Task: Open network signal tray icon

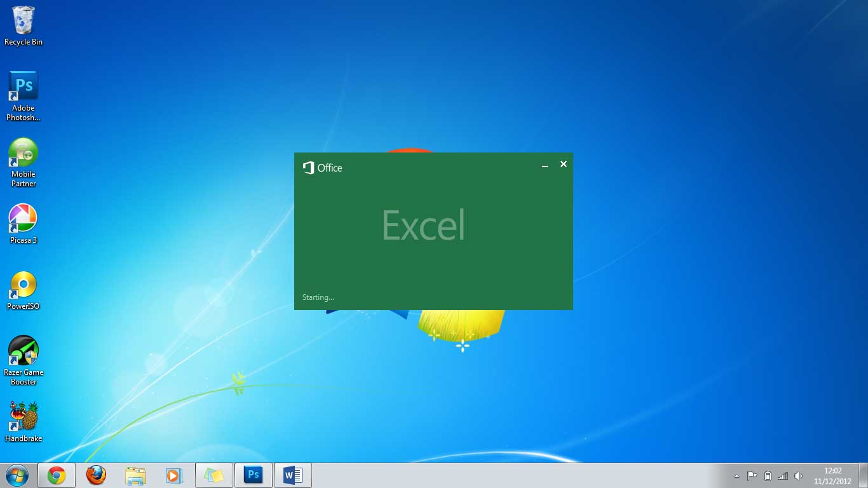Action: 783,476
